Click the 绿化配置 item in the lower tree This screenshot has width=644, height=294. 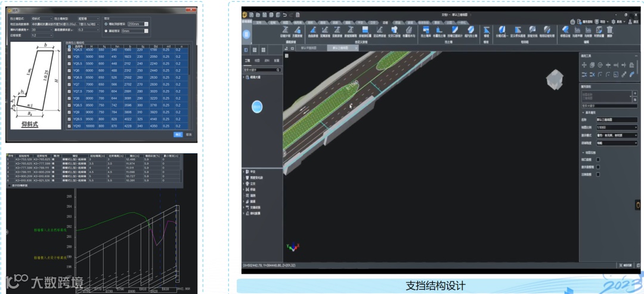tap(255, 213)
